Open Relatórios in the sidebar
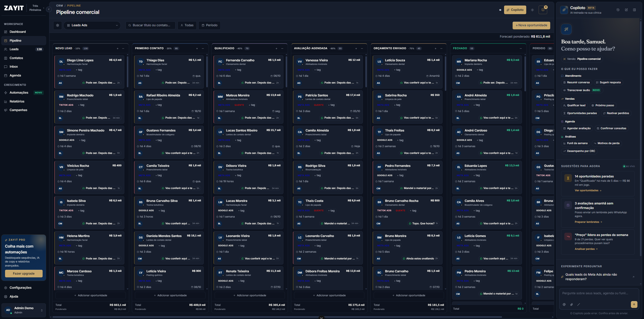The height and width of the screenshot is (319, 644). [24, 101]
